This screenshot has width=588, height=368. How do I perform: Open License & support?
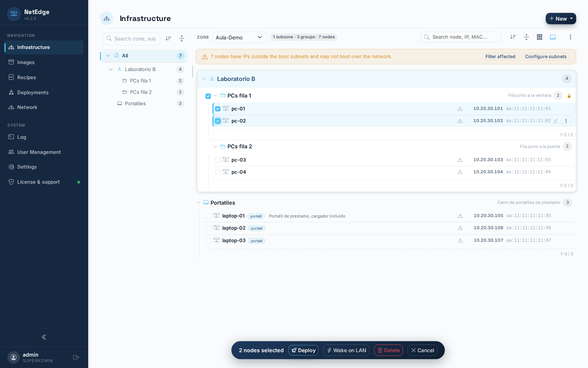point(44,182)
